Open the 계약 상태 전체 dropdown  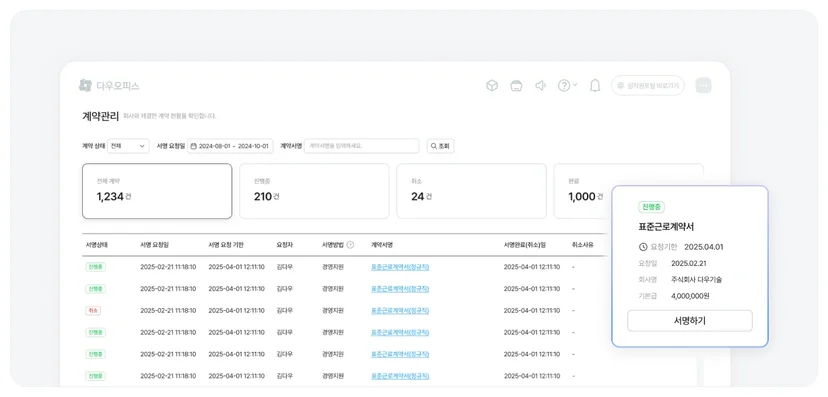click(128, 146)
